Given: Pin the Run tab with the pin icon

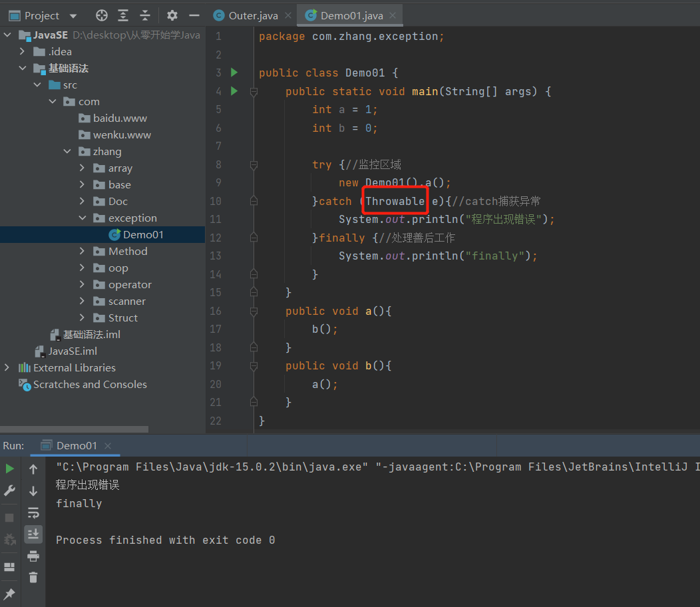Looking at the screenshot, I should (9, 594).
